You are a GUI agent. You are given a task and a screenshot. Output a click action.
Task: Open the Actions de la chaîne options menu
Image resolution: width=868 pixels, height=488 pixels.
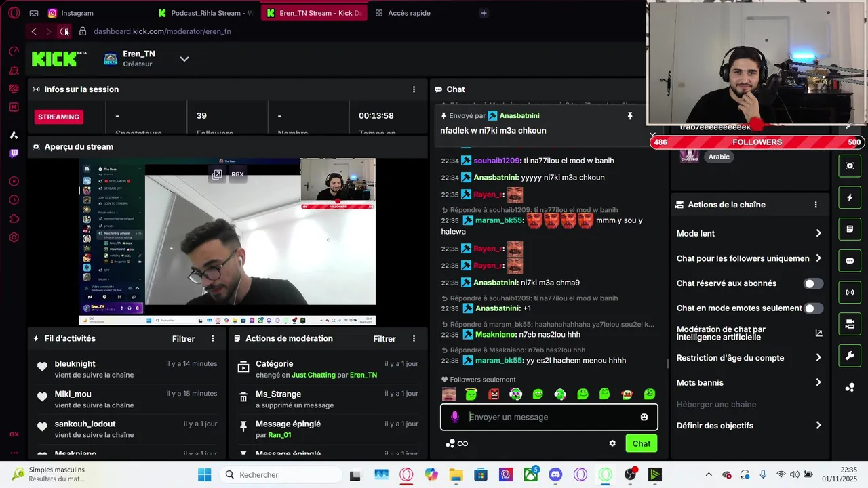point(816,205)
